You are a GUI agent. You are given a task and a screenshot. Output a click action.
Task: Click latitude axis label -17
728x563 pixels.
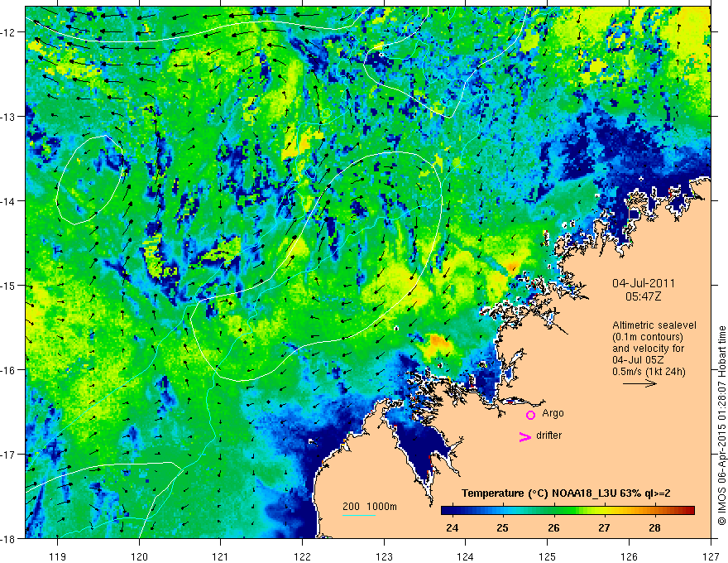(8, 455)
